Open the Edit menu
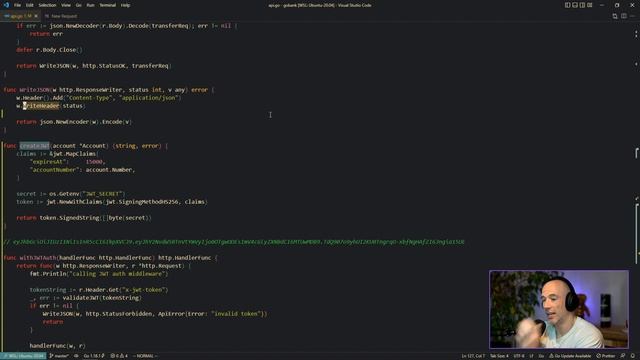Screen dimensions: 640x360 pyautogui.click(x=29, y=5)
